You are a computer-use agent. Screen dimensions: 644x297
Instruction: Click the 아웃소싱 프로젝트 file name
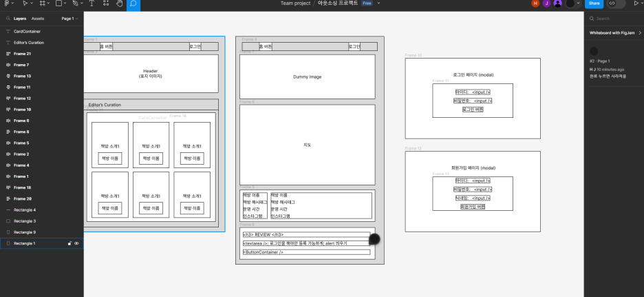pyautogui.click(x=338, y=3)
